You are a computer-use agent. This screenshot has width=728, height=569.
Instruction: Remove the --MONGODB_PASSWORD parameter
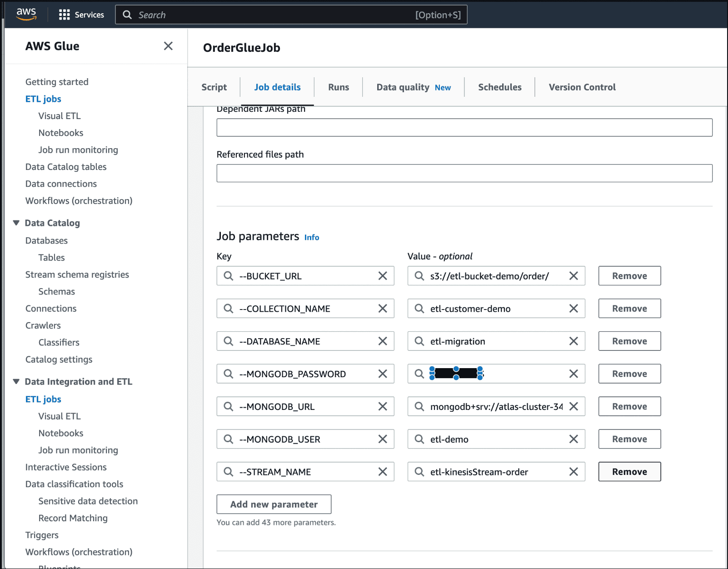point(629,374)
